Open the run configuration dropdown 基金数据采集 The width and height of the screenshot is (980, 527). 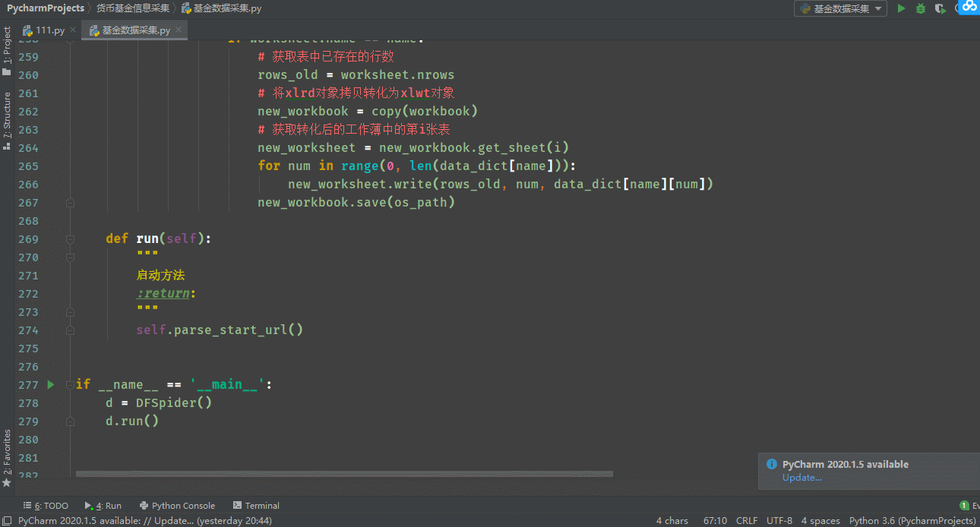(841, 8)
